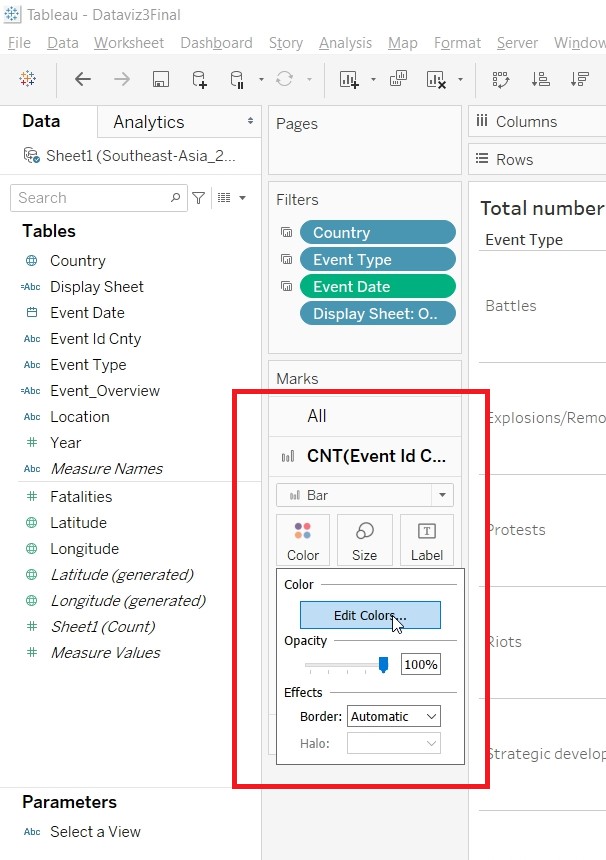606x860 pixels.
Task: Click the Duplicate sheet toolbar icon
Action: (398, 80)
